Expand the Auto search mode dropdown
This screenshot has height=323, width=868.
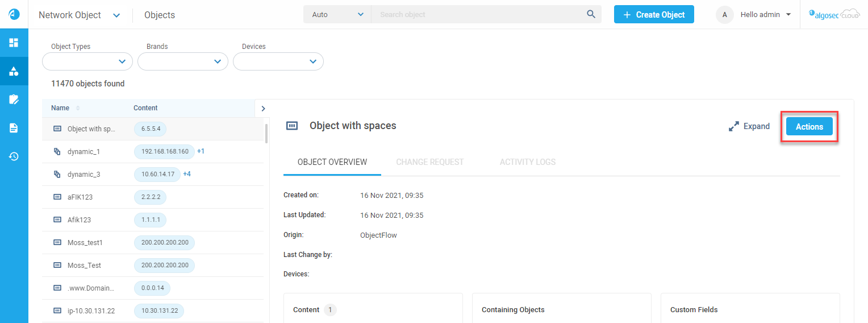tap(337, 15)
